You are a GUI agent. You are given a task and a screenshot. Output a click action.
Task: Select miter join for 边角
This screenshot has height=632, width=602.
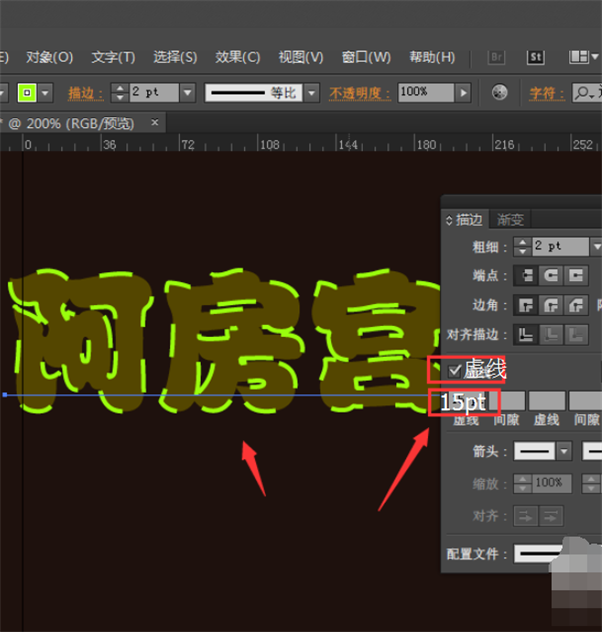click(526, 305)
